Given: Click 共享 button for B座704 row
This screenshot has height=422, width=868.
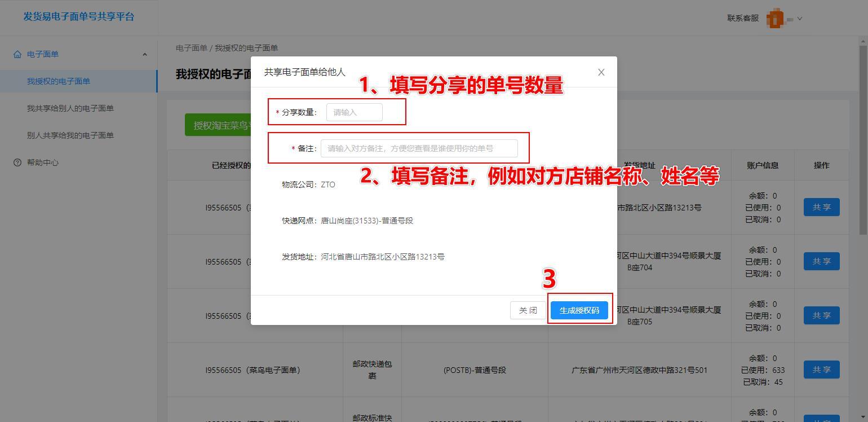Looking at the screenshot, I should pos(822,261).
